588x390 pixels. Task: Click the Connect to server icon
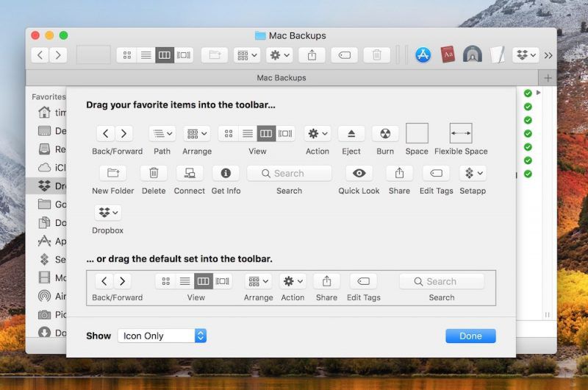pos(190,173)
